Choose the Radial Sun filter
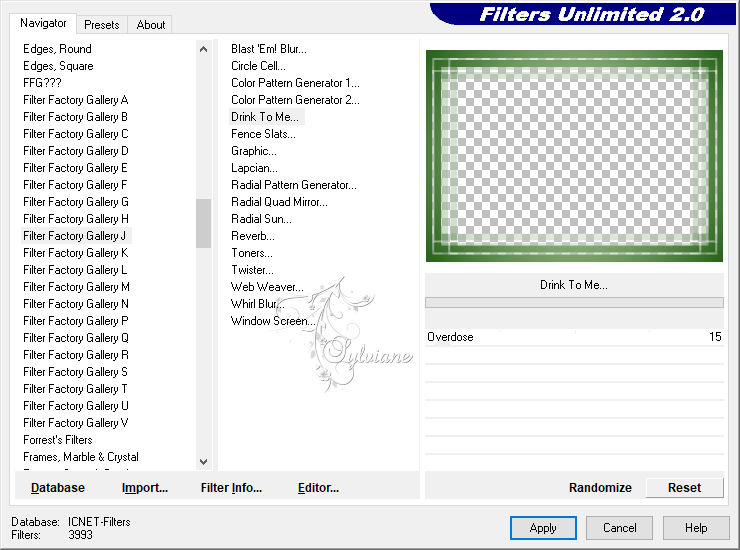 tap(261, 219)
